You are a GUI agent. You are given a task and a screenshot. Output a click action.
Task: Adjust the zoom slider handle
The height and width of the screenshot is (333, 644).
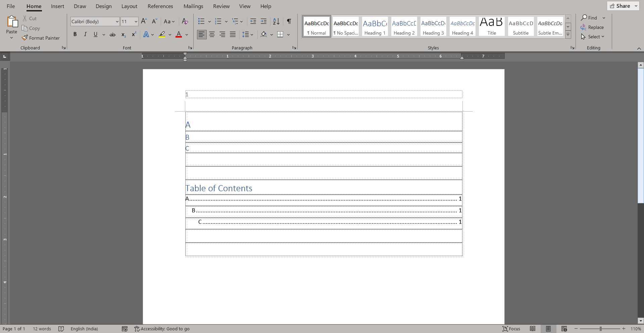600,329
